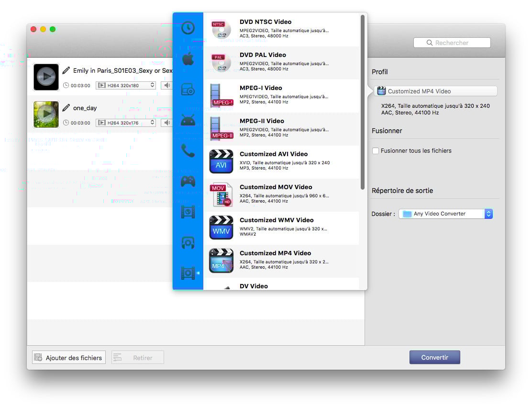Viewport: 532px width, 408px height.
Task: Select the Android devices category
Action: [188, 120]
